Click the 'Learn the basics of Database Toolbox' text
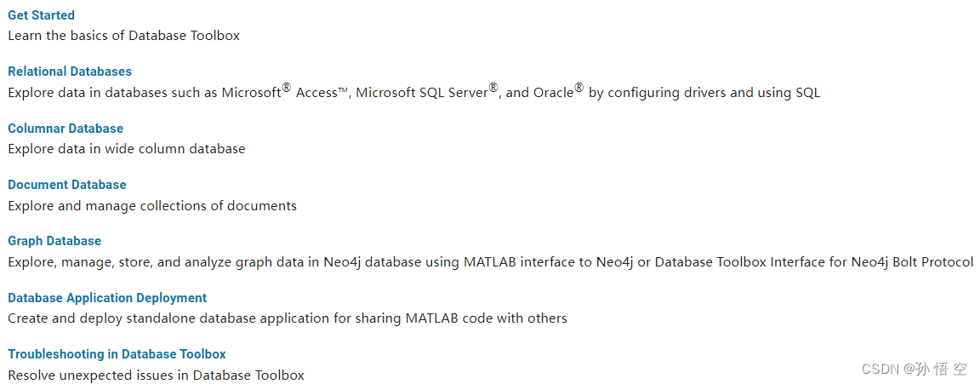 click(123, 36)
